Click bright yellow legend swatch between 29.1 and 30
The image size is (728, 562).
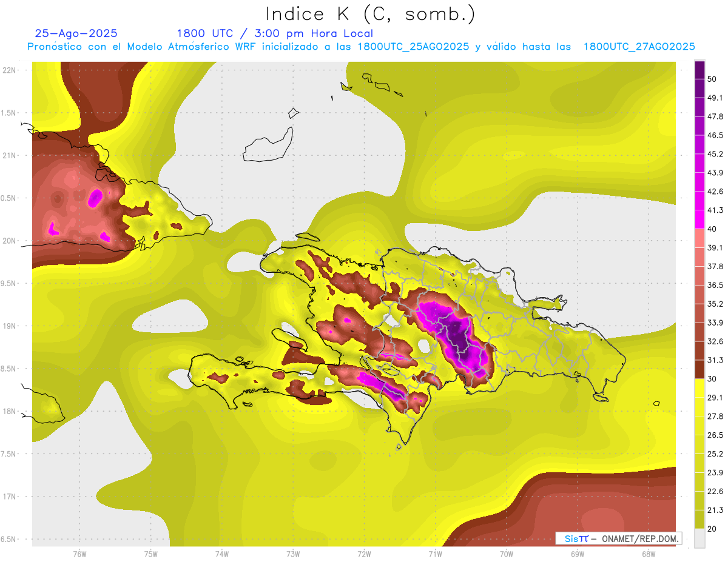700,388
